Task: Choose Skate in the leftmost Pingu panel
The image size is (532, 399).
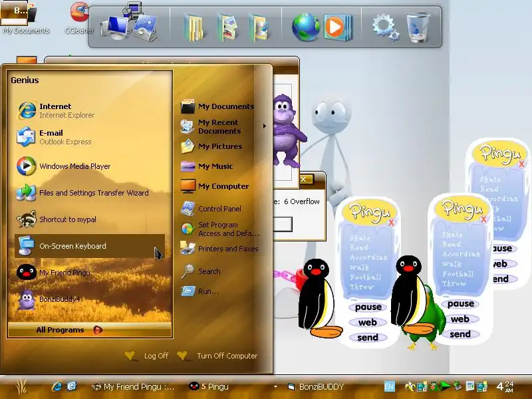Action: (x=360, y=238)
